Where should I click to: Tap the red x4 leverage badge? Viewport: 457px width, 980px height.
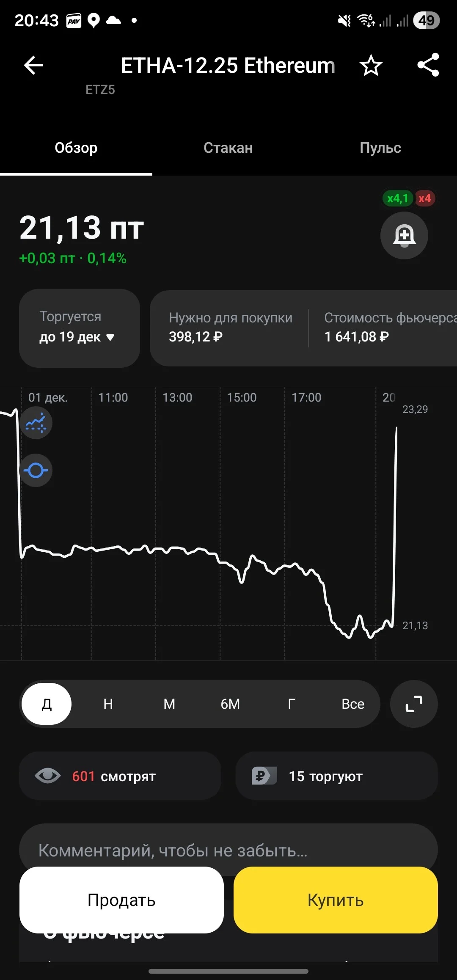point(425,198)
